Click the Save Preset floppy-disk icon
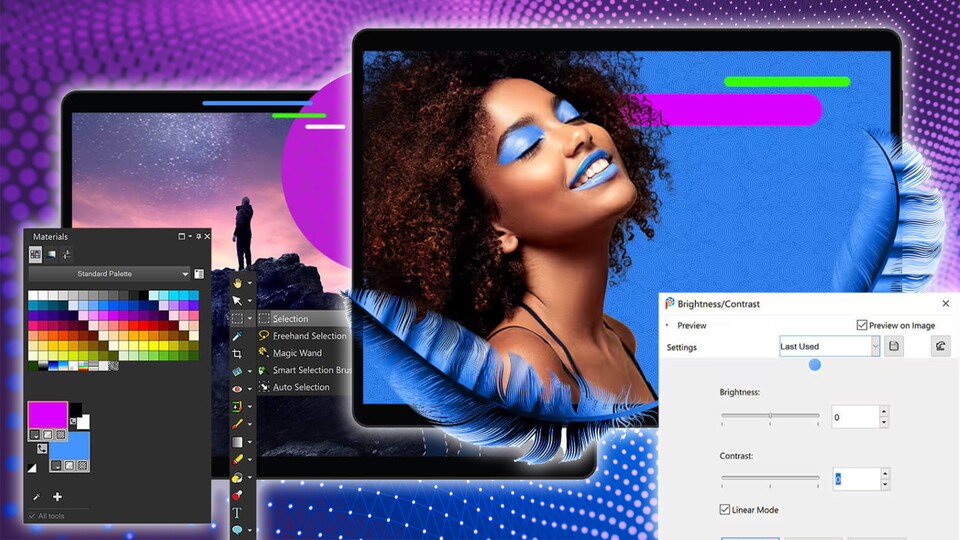Screen dimensions: 960x540 click(894, 347)
